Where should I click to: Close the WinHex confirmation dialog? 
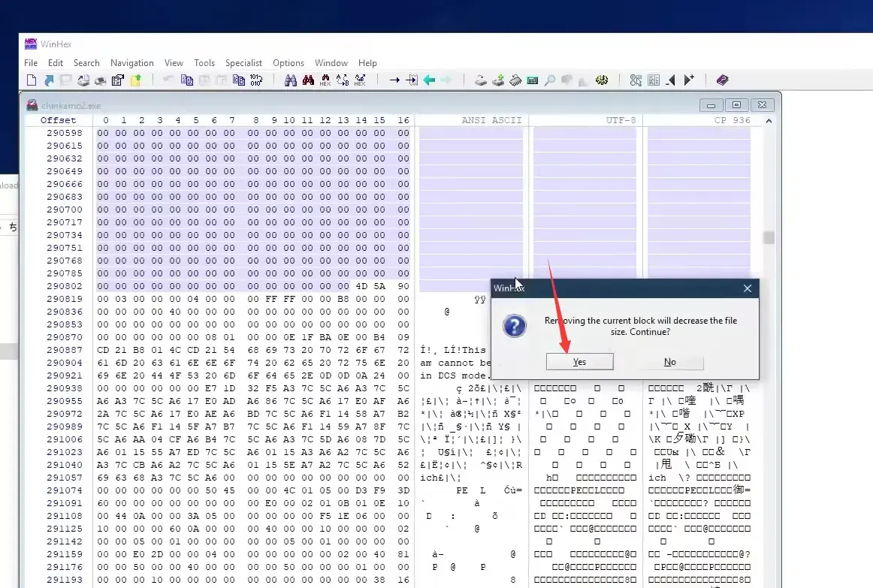pyautogui.click(x=748, y=288)
